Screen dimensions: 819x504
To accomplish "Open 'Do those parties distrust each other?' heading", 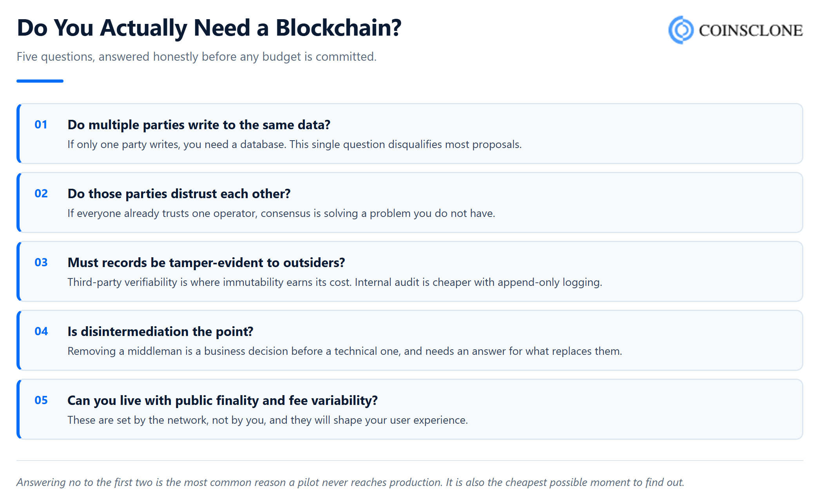I will coord(179,193).
